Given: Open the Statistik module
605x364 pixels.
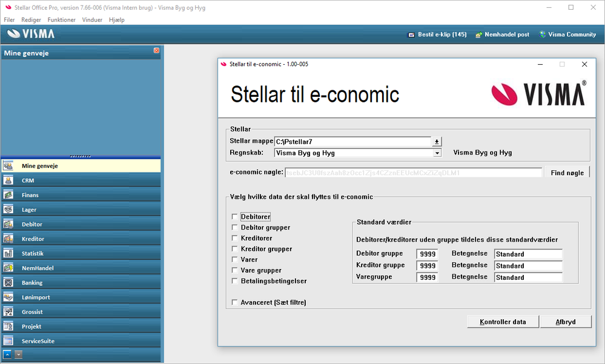Looking at the screenshot, I should tap(81, 254).
